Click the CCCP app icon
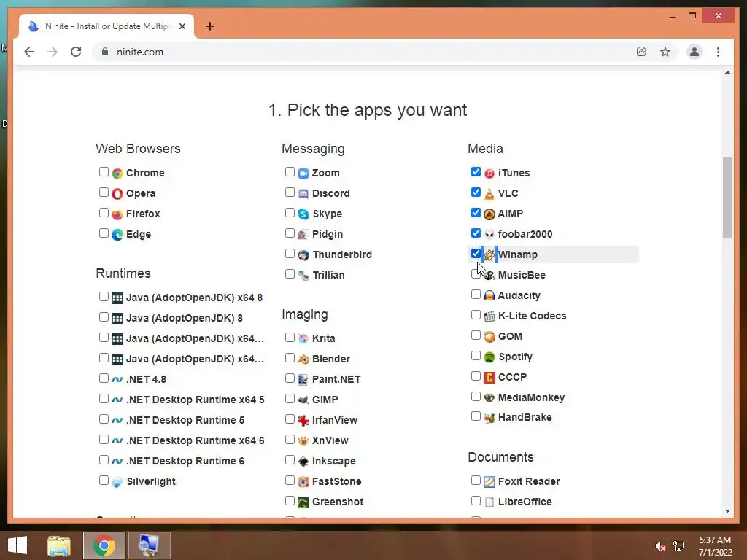 [489, 378]
